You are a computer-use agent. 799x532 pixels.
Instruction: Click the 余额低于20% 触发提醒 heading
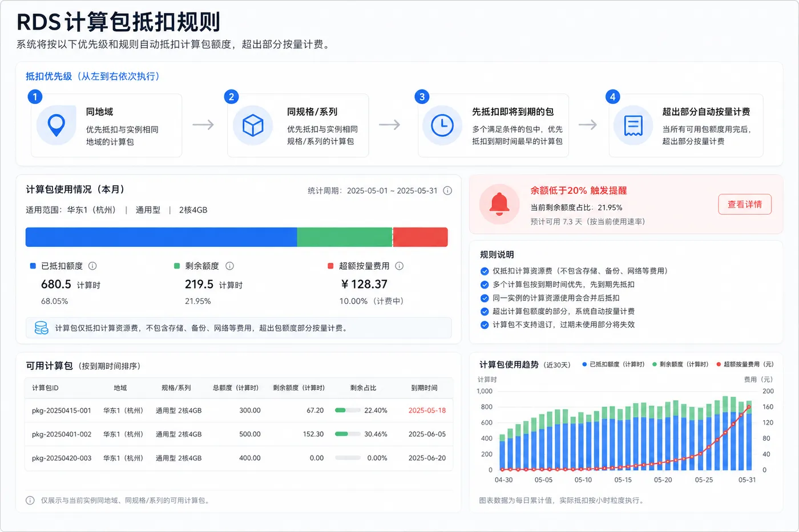[579, 190]
